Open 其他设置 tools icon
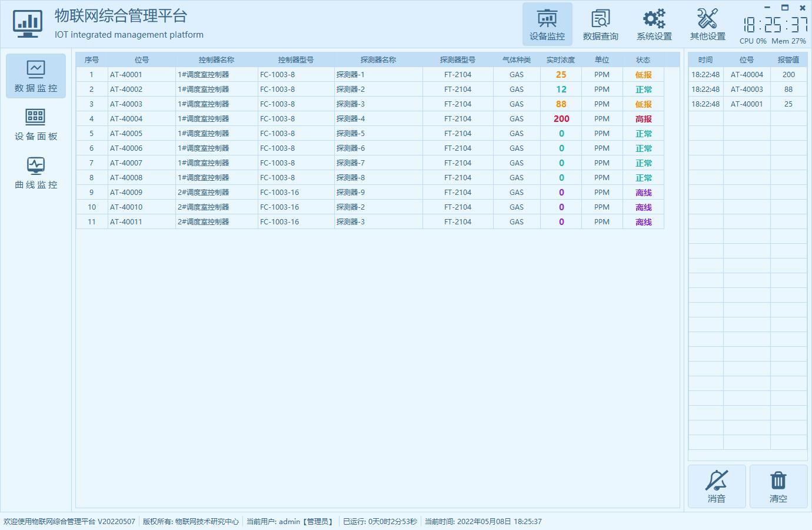The width and height of the screenshot is (812, 530). point(707,25)
